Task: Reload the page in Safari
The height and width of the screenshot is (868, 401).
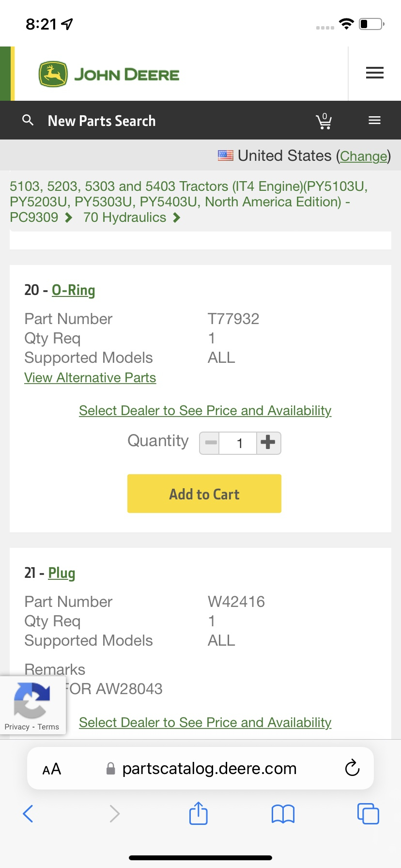Action: [x=352, y=768]
